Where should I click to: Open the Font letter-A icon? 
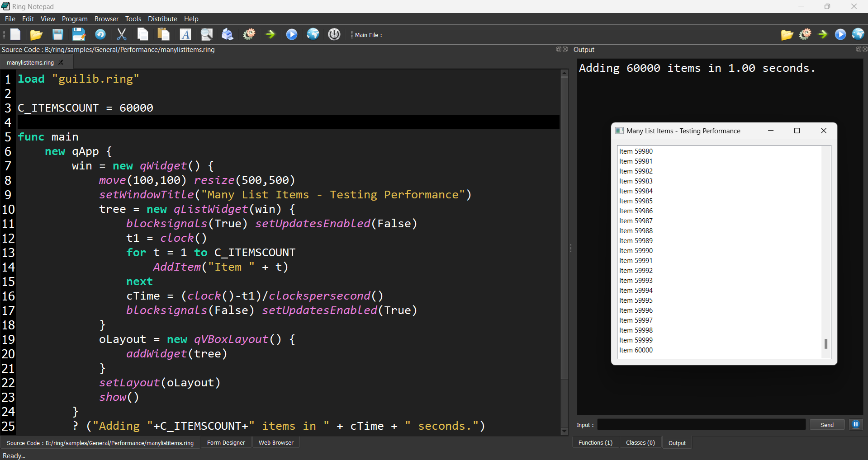185,34
